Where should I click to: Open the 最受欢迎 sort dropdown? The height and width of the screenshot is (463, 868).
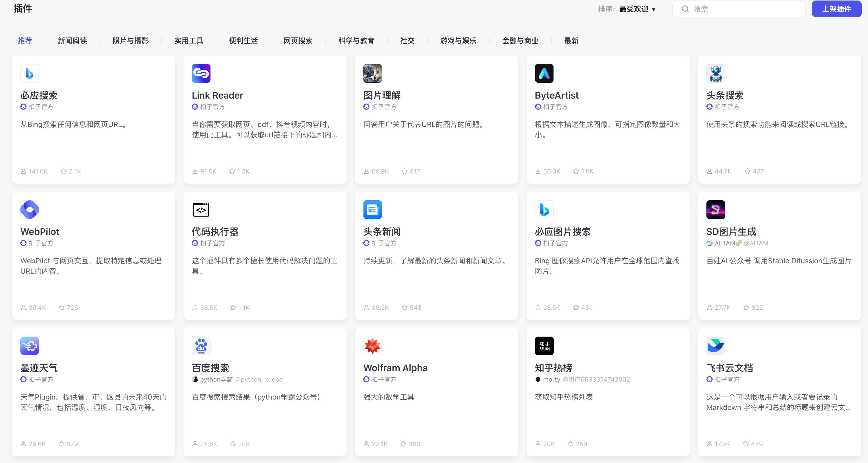pyautogui.click(x=637, y=9)
